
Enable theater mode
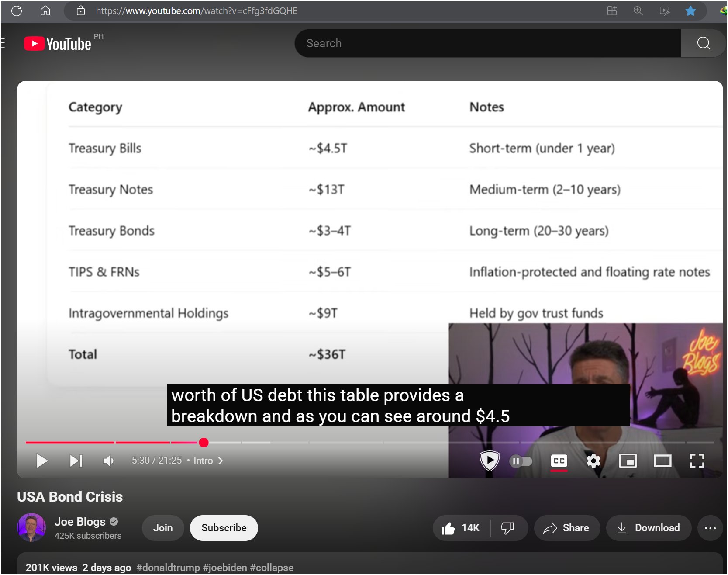click(662, 461)
